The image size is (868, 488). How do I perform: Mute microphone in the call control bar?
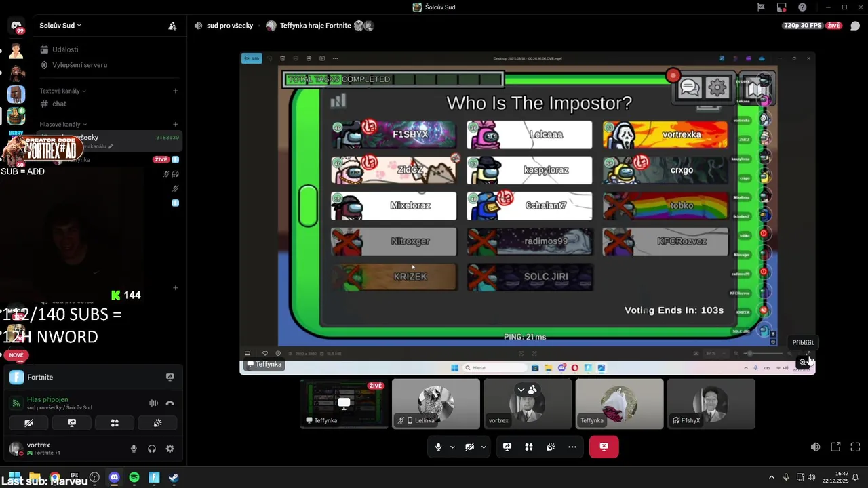click(x=439, y=447)
